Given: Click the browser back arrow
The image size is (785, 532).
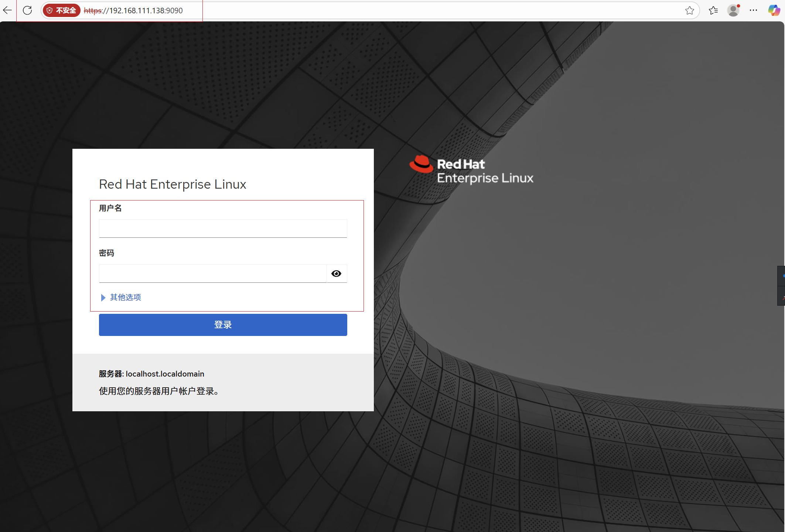Looking at the screenshot, I should pyautogui.click(x=7, y=10).
